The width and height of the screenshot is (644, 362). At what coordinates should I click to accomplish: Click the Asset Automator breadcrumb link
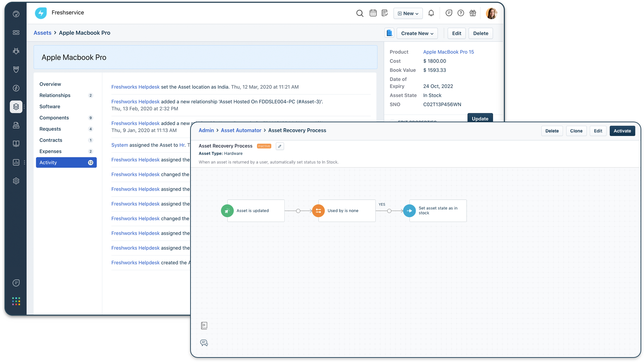241,130
